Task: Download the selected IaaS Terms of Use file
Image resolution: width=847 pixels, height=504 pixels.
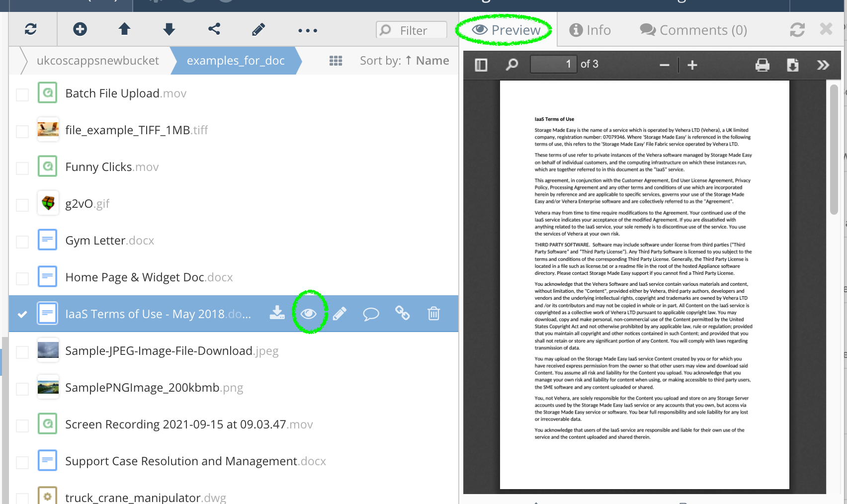Action: click(x=277, y=313)
